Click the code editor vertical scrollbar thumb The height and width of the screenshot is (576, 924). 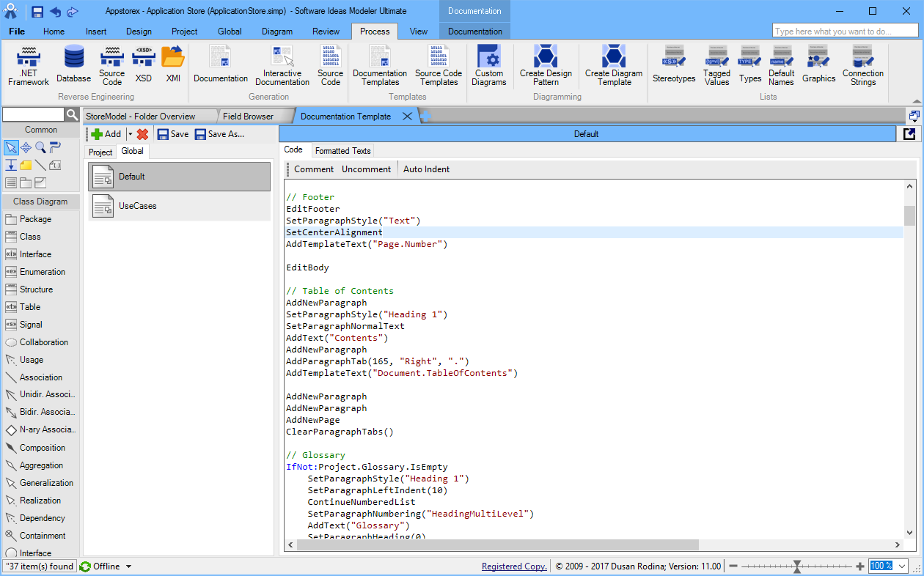[909, 216]
